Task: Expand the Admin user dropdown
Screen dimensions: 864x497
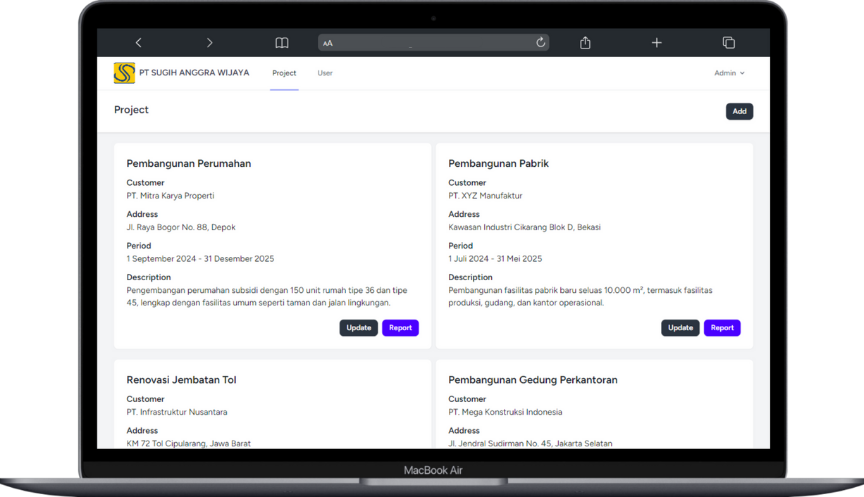Action: [x=729, y=73]
